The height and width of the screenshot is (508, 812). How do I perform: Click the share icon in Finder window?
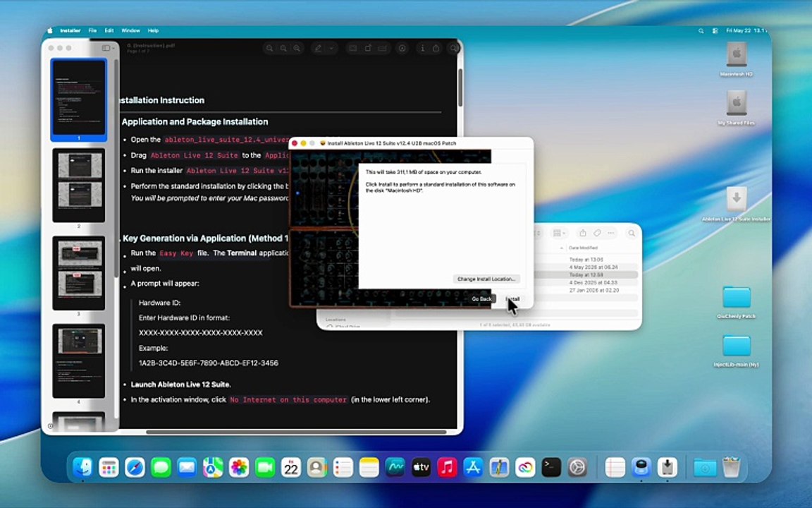click(x=583, y=234)
